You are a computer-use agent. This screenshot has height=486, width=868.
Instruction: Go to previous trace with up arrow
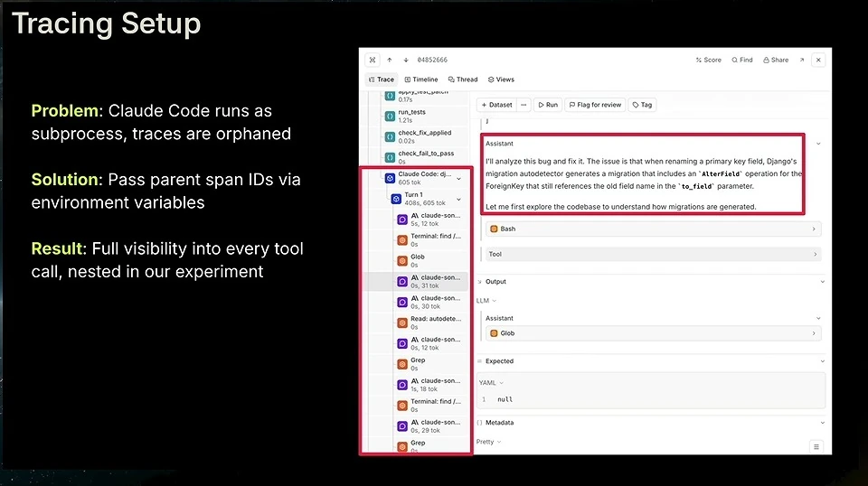coord(389,60)
